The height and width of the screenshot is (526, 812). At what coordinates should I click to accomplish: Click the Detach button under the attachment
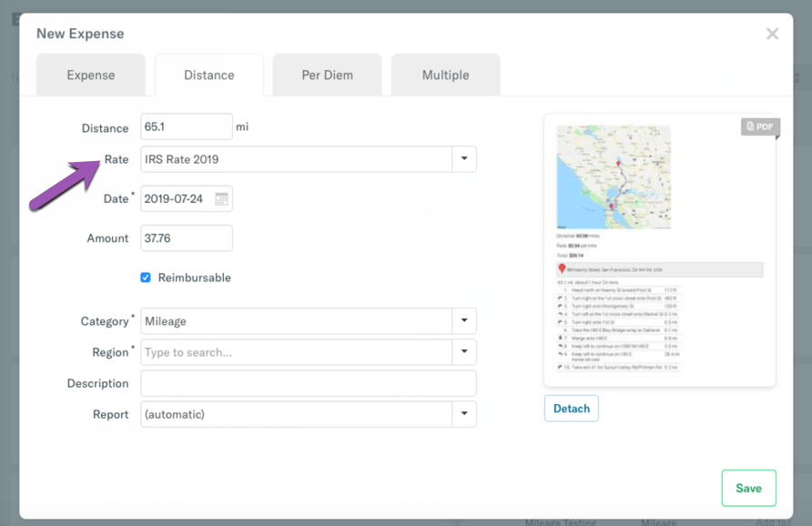click(x=571, y=408)
